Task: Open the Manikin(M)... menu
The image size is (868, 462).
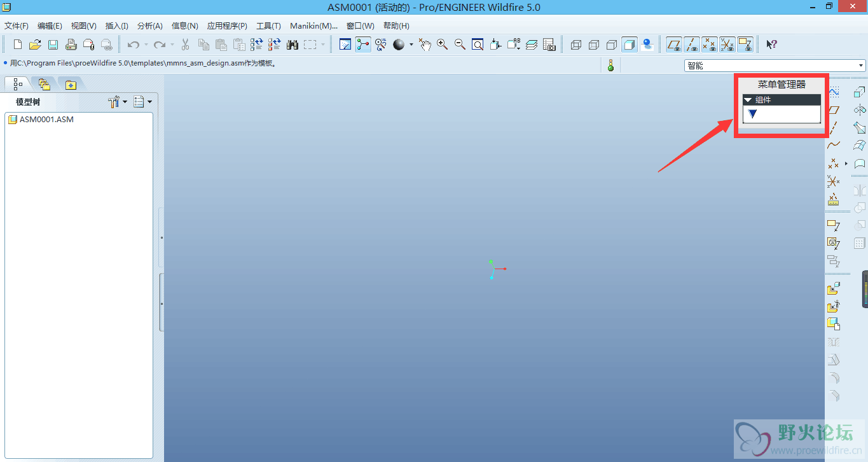Action: (313, 26)
